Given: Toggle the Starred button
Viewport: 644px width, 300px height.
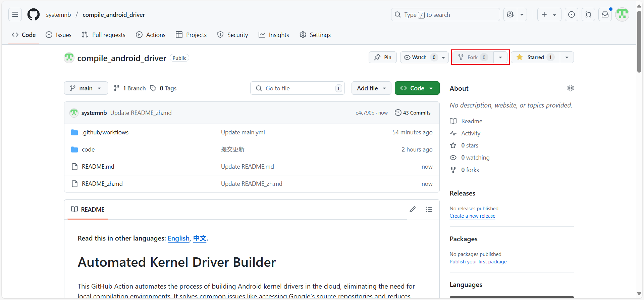Looking at the screenshot, I should tap(535, 57).
